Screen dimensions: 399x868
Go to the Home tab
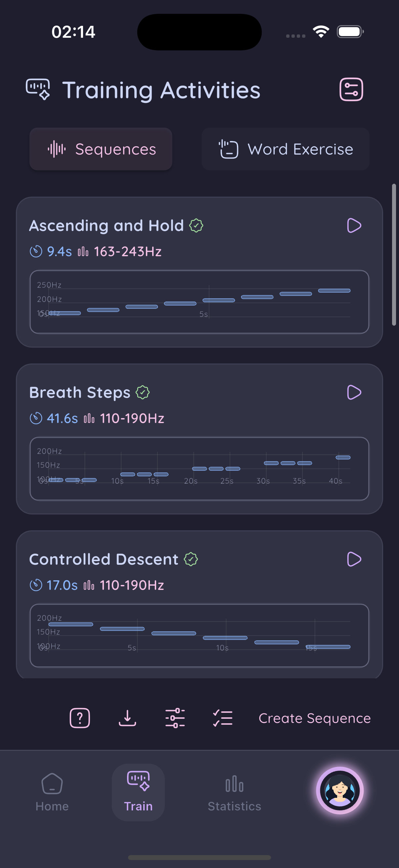click(52, 792)
